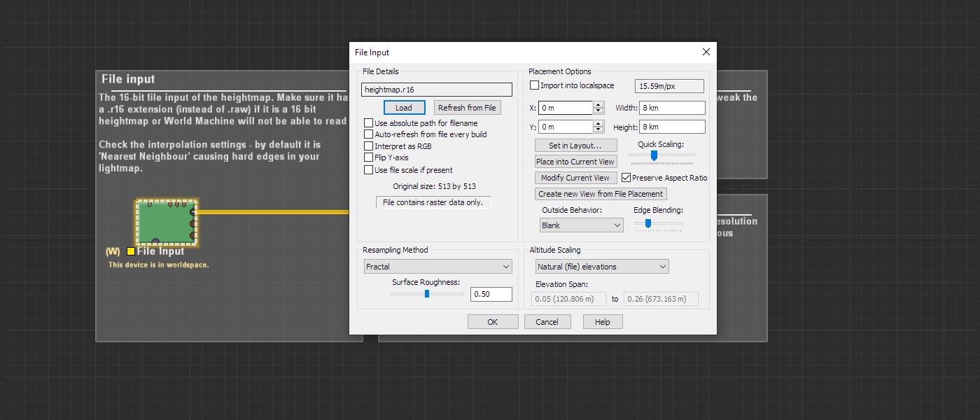This screenshot has width=980, height=420.
Task: Enable Use absolute path for filename
Action: coord(369,123)
